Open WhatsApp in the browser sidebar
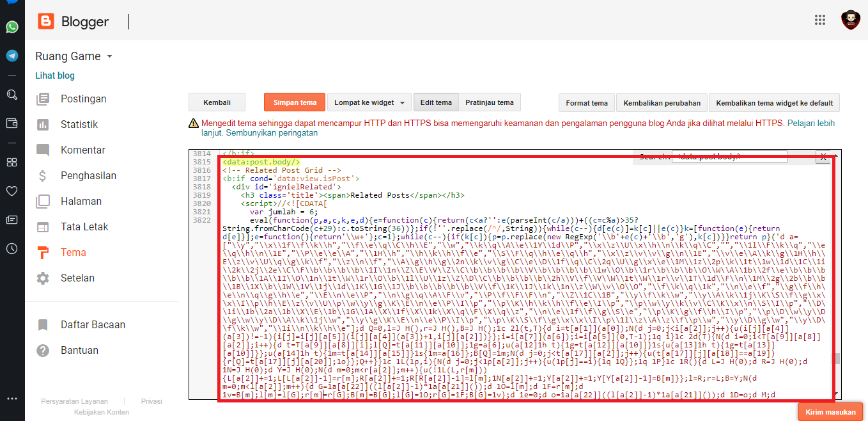The image size is (868, 421). tap(12, 27)
